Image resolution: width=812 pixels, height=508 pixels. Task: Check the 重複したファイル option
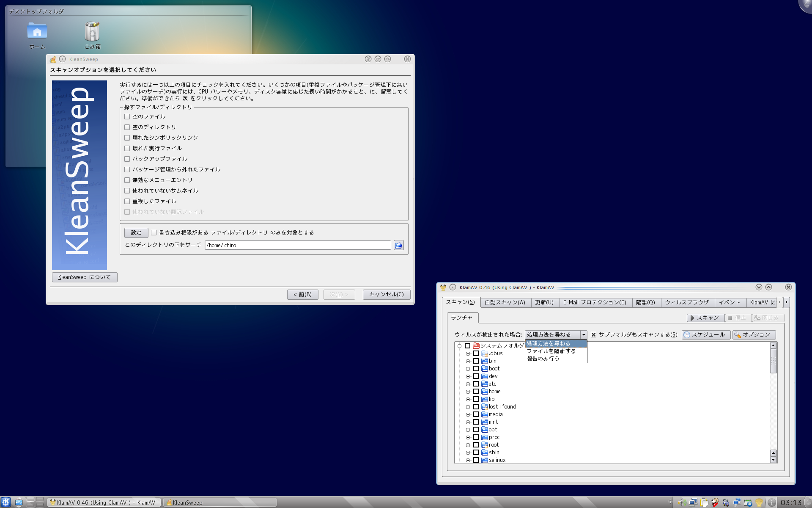(x=127, y=201)
